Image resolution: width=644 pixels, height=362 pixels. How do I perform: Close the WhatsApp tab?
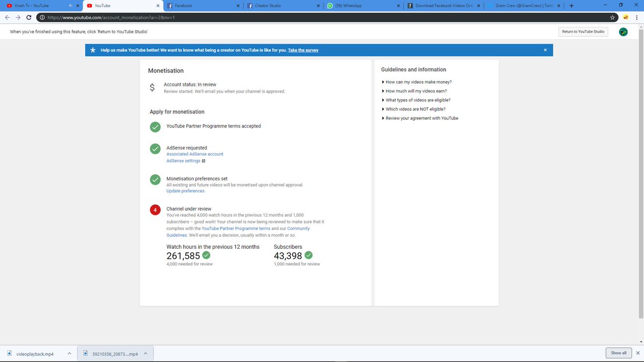coord(398,5)
